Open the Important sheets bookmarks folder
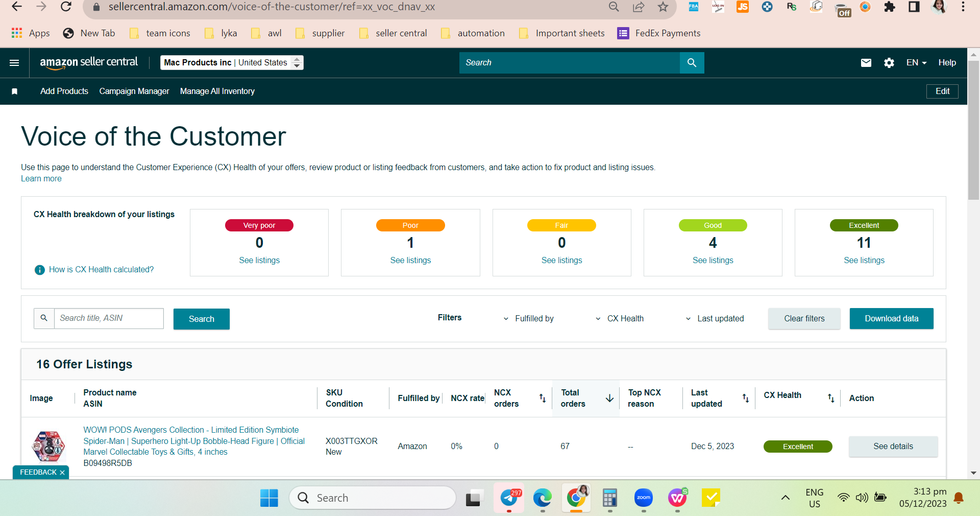 [561, 33]
